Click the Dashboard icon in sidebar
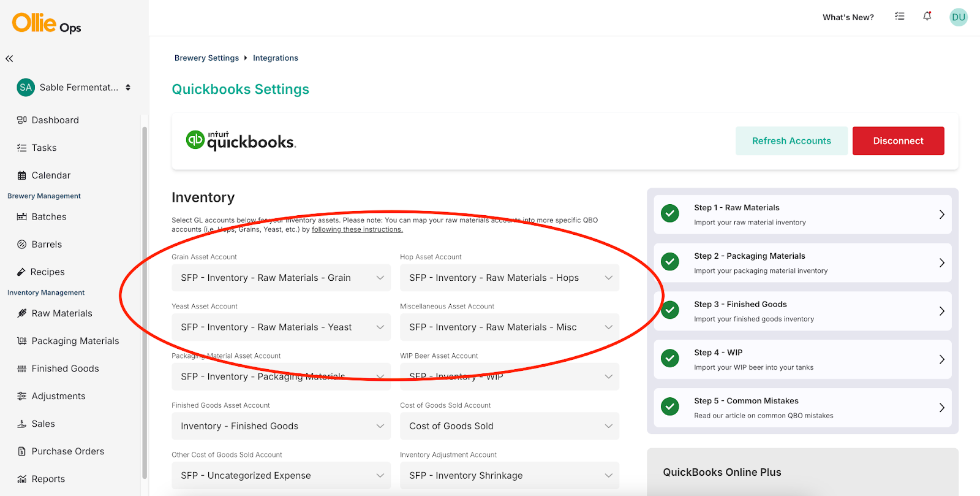This screenshot has width=980, height=496. point(22,120)
